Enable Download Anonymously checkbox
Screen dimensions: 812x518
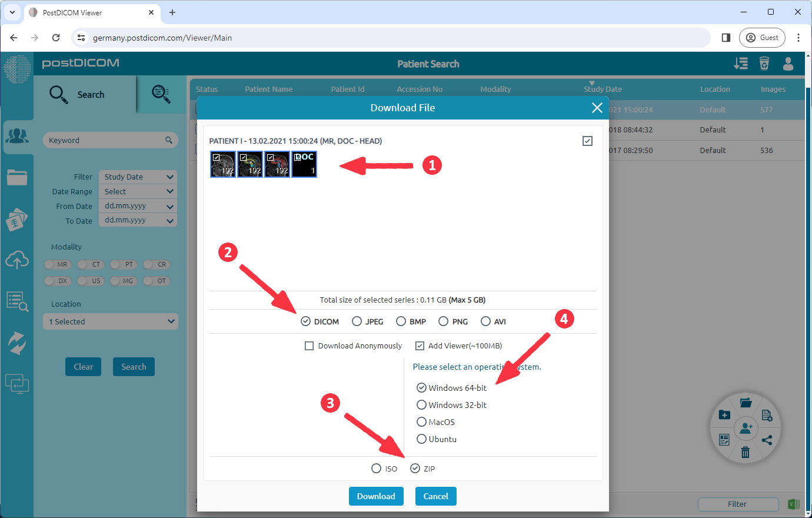[309, 346]
